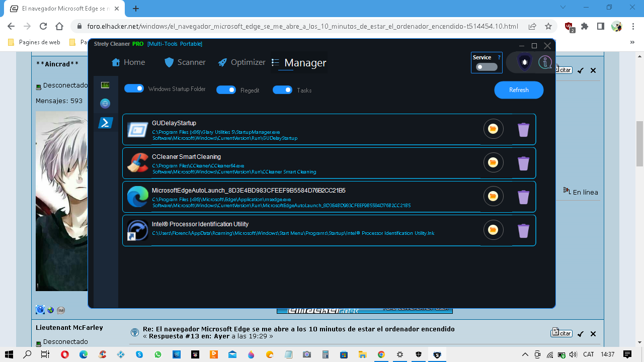
Task: Enable the Service toggle
Action: pyautogui.click(x=487, y=67)
